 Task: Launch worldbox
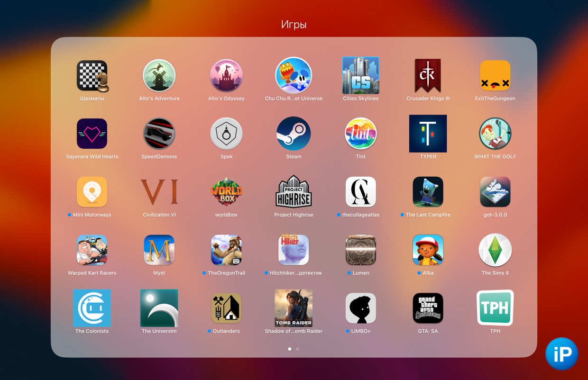(226, 192)
